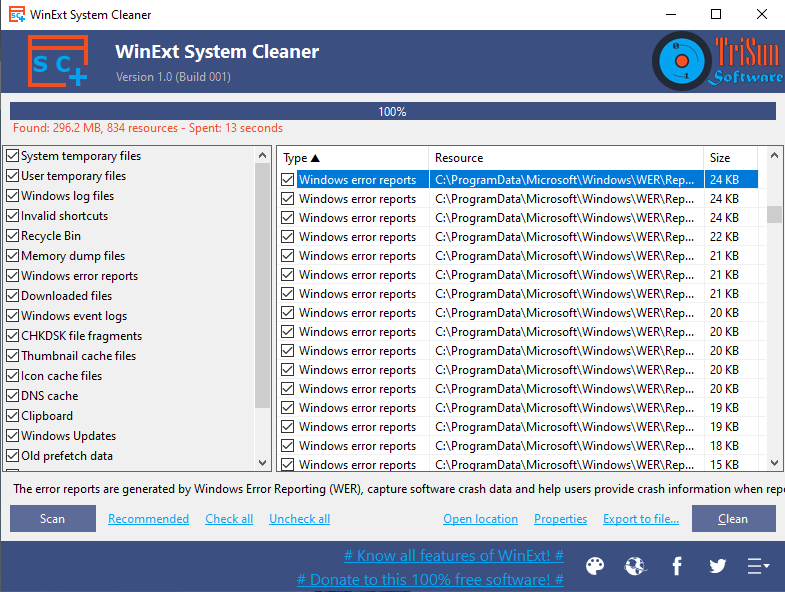Sort results by Resource column
The width and height of the screenshot is (785, 592).
tap(566, 158)
